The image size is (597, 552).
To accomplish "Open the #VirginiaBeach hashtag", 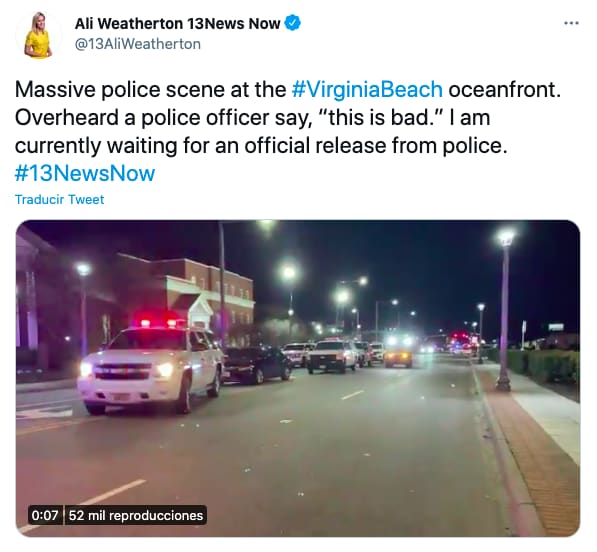I will (367, 89).
